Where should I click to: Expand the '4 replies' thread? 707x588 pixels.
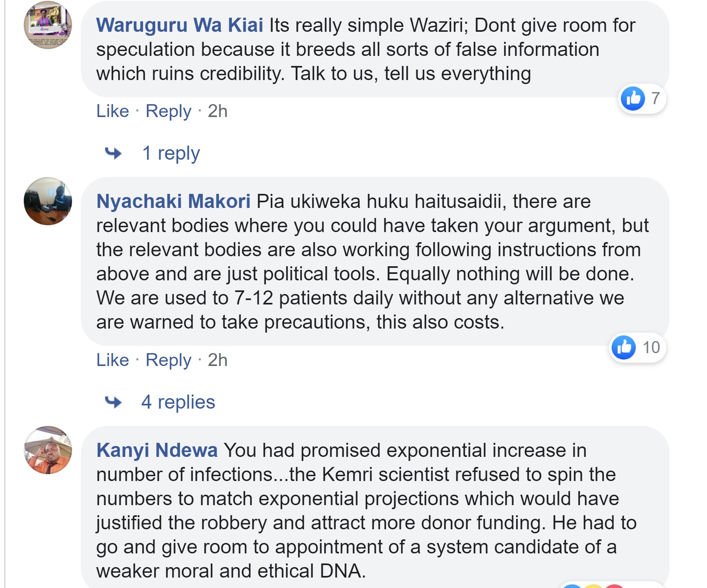[178, 402]
